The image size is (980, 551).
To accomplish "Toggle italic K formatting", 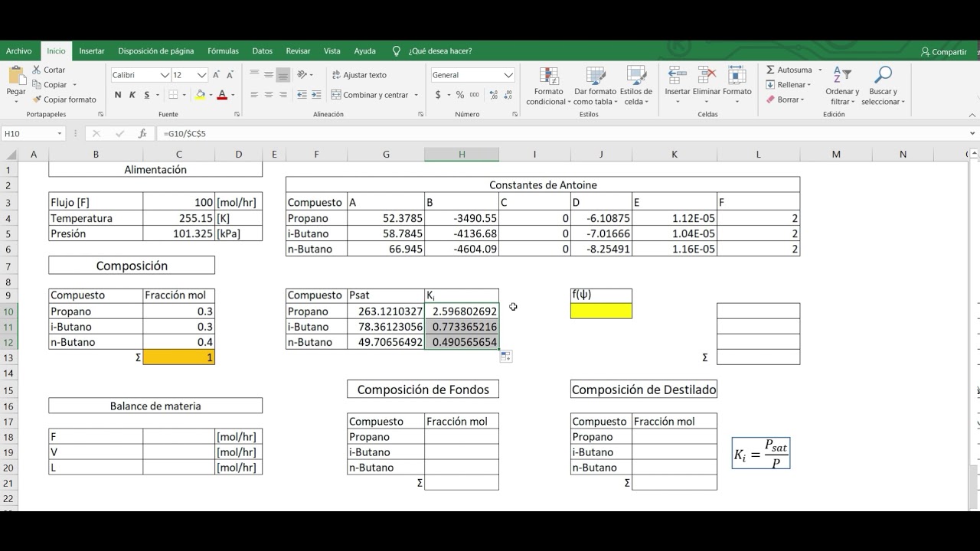I will [132, 95].
